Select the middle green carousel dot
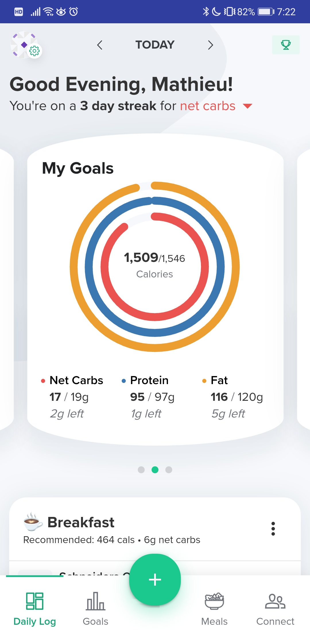The width and height of the screenshot is (310, 644). [155, 469]
